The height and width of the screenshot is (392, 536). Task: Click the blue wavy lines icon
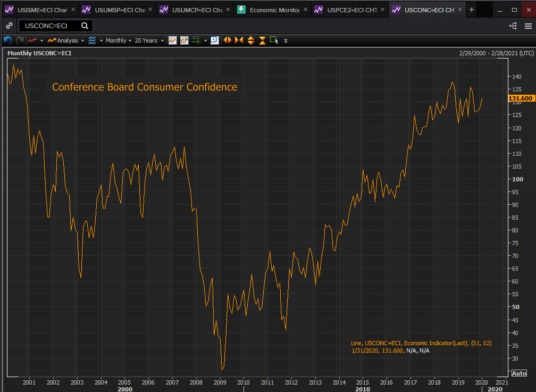[x=92, y=40]
